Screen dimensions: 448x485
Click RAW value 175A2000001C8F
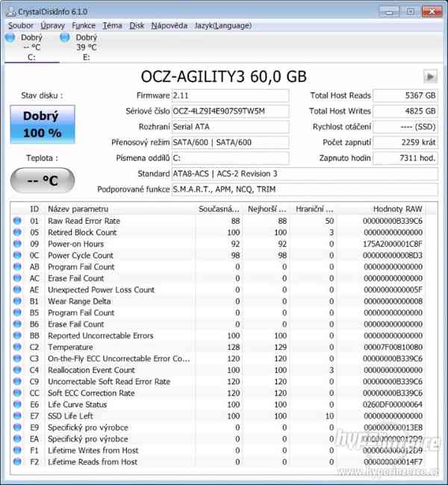tap(393, 244)
